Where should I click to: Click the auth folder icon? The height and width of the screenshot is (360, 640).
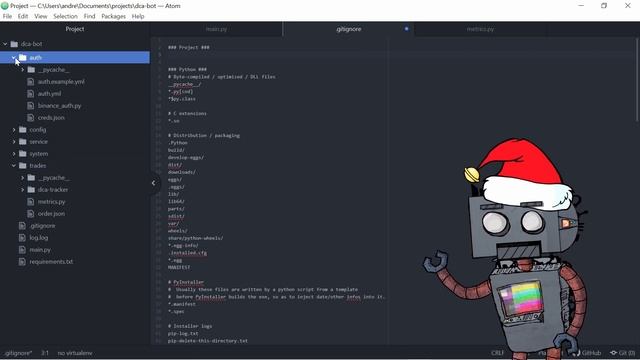coord(23,58)
